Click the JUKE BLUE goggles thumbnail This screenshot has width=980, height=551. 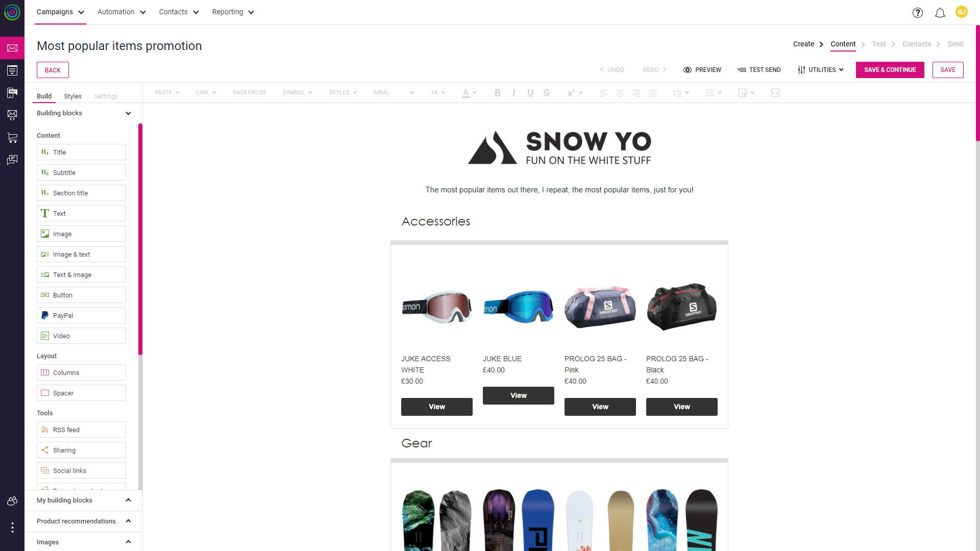pyautogui.click(x=519, y=307)
